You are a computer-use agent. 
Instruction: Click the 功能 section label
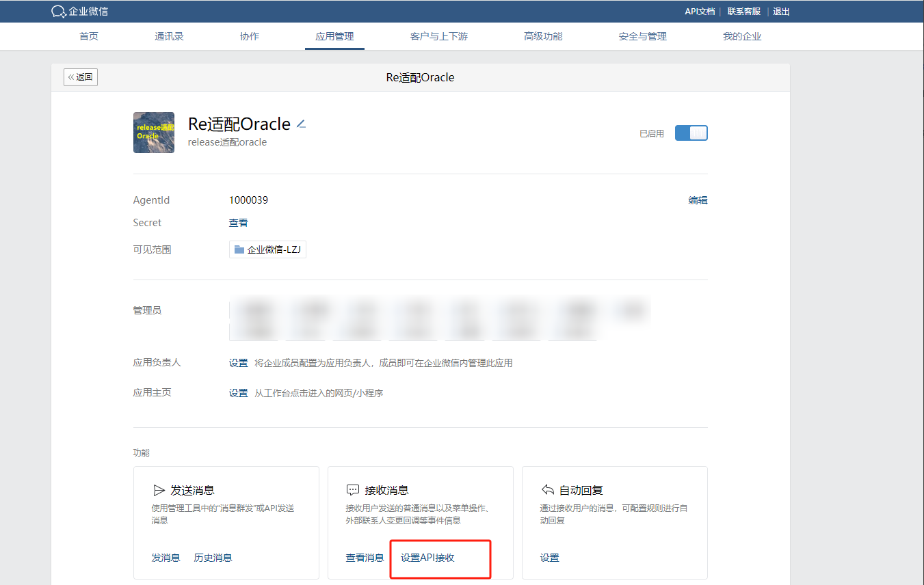click(141, 452)
